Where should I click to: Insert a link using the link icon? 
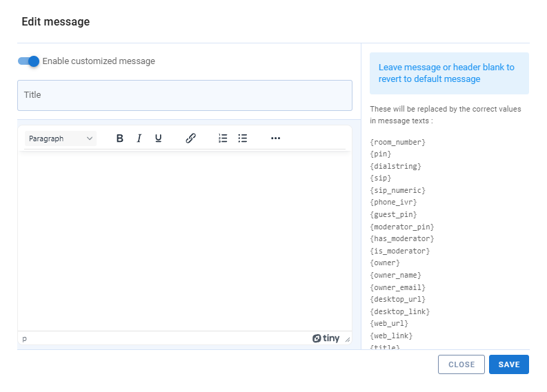point(191,138)
